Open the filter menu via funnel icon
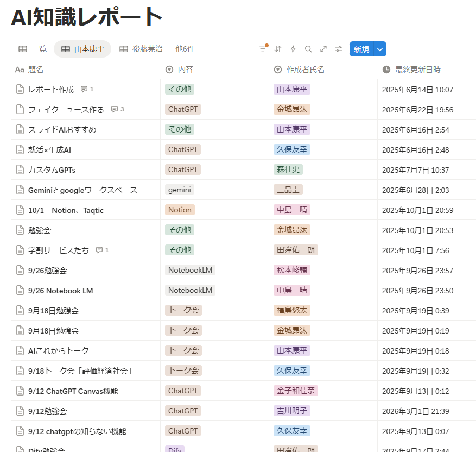Viewport: 476px width, 452px height. click(x=262, y=49)
